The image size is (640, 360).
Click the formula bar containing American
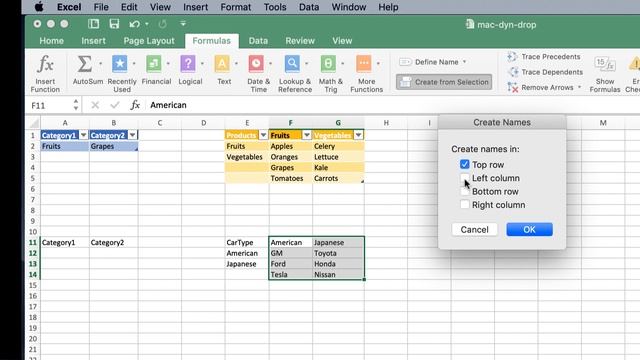392,105
